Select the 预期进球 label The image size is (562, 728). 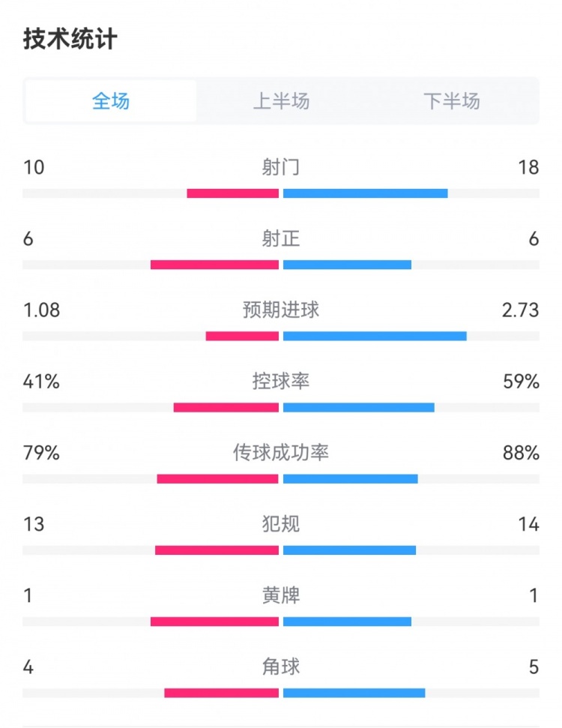click(x=281, y=310)
